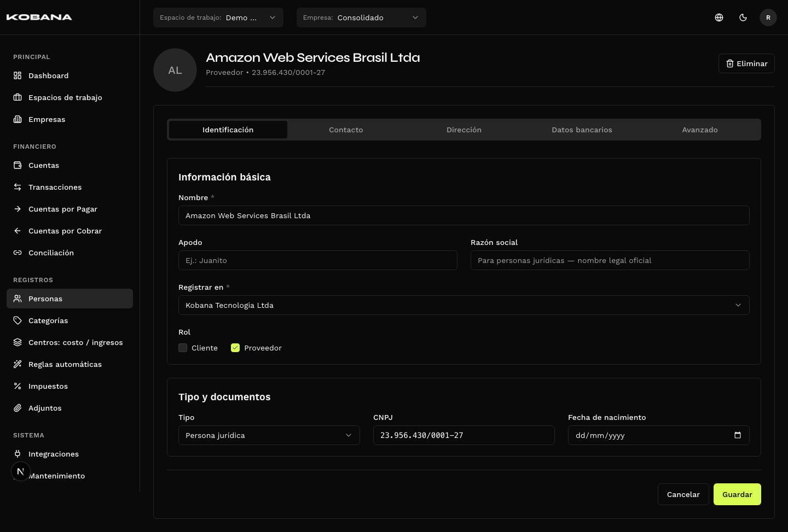Click the Razón social input field
788x532 pixels.
pos(610,260)
